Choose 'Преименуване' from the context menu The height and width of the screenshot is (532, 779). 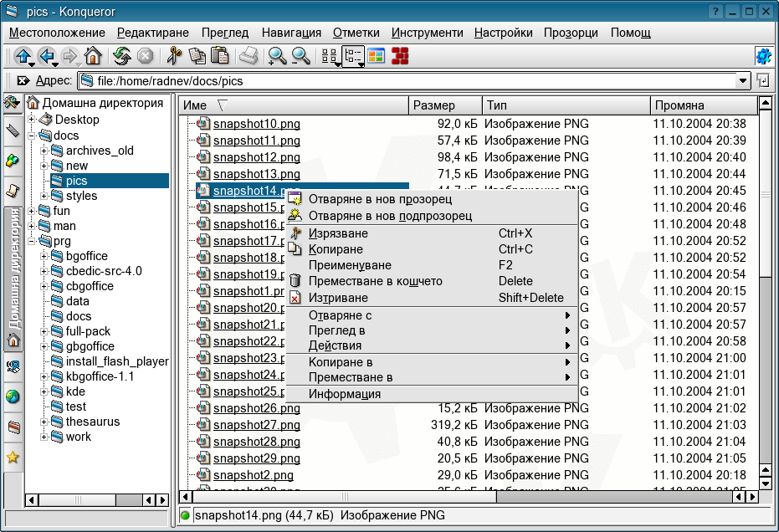point(350,265)
